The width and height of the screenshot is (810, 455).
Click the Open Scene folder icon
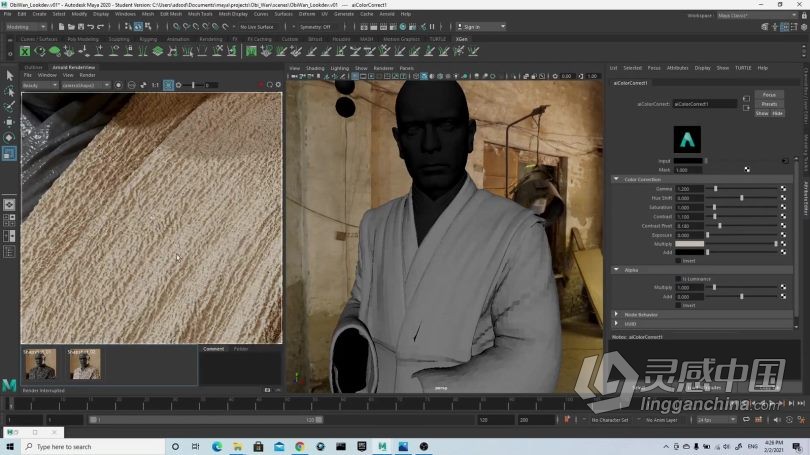pos(71,27)
